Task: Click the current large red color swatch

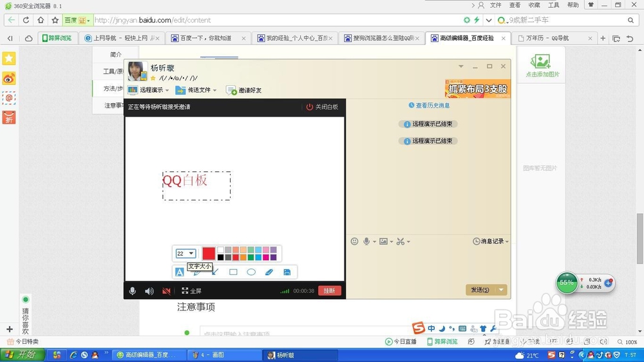Action: (209, 254)
